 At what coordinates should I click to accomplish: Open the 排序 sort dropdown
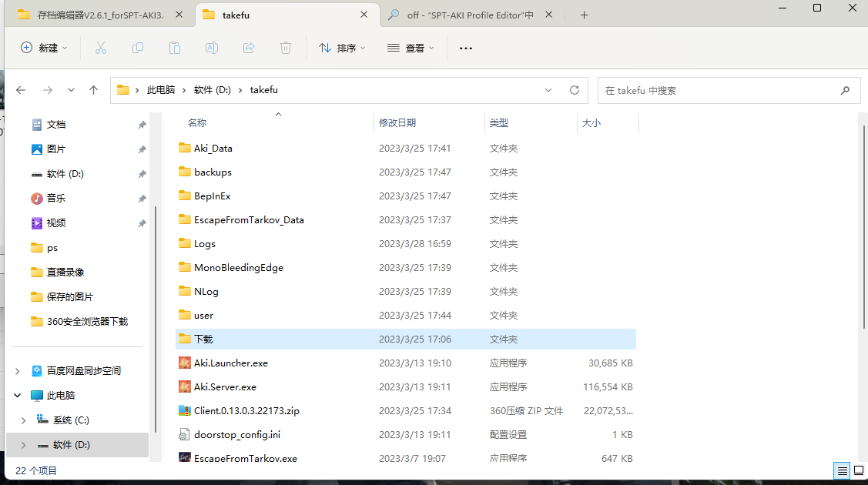click(x=342, y=48)
